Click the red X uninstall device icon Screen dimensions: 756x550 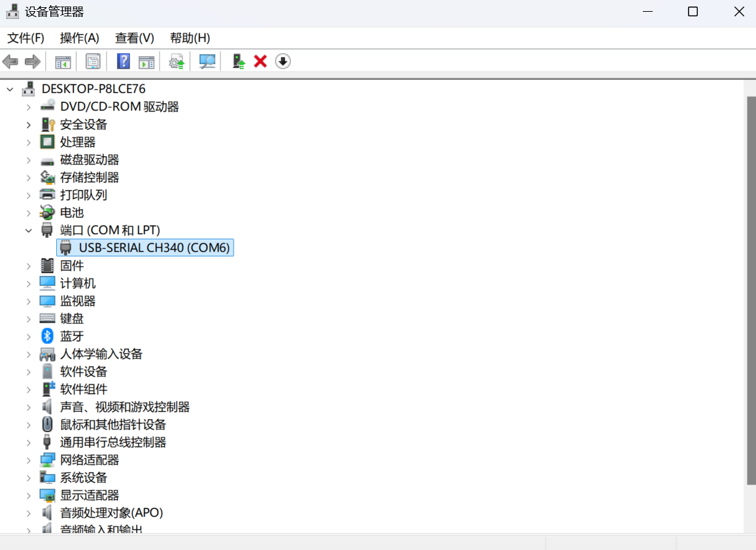click(260, 61)
